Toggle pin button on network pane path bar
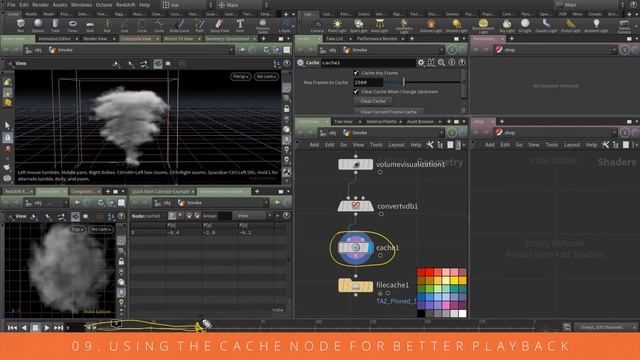Screen dimensions: 640x360 click(x=452, y=133)
